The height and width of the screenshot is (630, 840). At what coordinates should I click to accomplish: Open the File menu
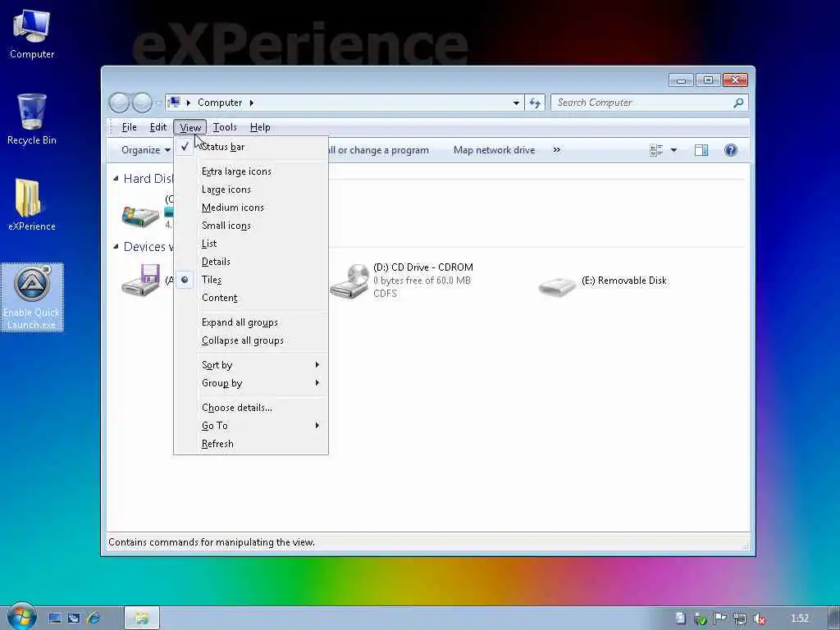(x=129, y=127)
